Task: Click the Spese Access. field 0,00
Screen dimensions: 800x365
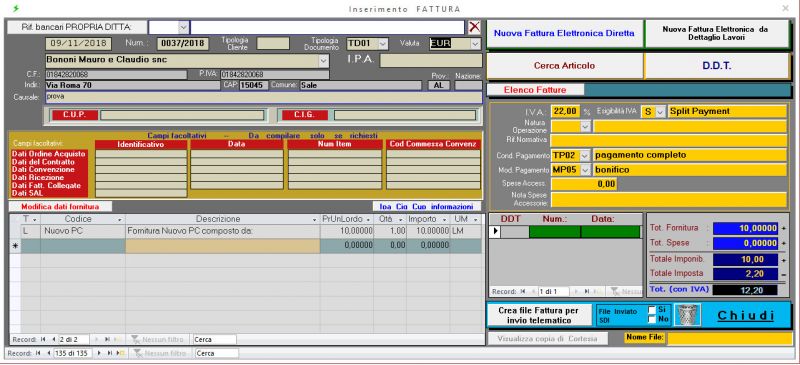Action: (584, 183)
